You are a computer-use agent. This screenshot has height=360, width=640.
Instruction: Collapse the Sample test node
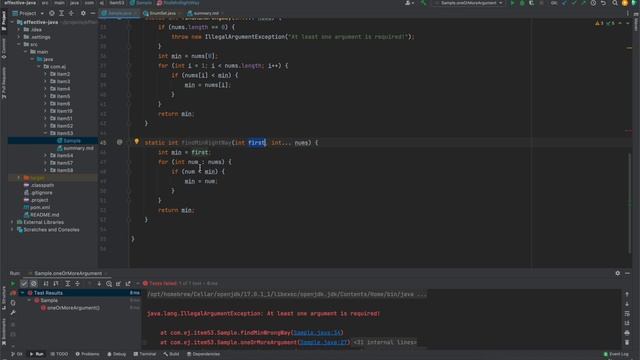[29, 300]
